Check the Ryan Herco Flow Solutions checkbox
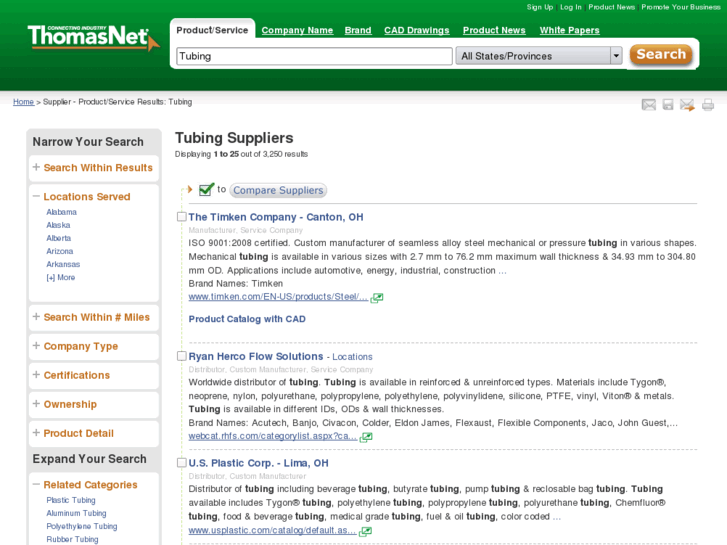This screenshot has height=545, width=727. coord(182,356)
